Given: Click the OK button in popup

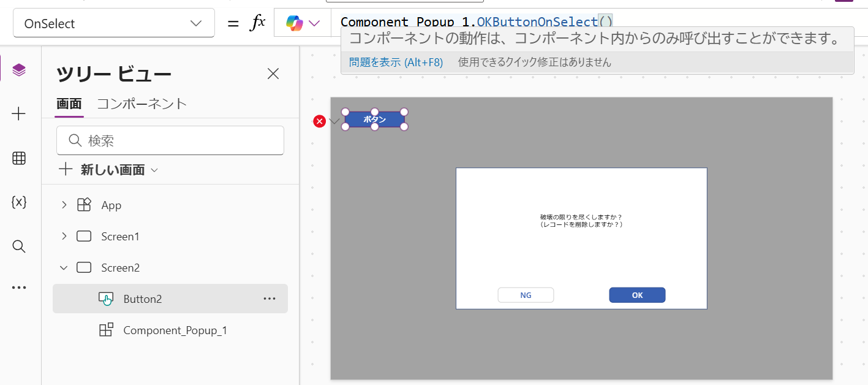Looking at the screenshot, I should pos(637,295).
